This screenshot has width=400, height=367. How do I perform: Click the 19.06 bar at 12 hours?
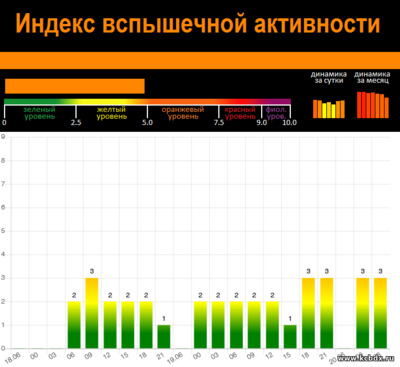point(272,325)
